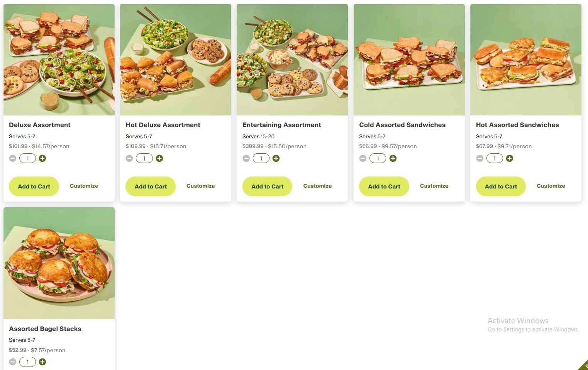This screenshot has height=370, width=588.
Task: Open Assorted Bagel Stacks photo
Action: [59, 263]
